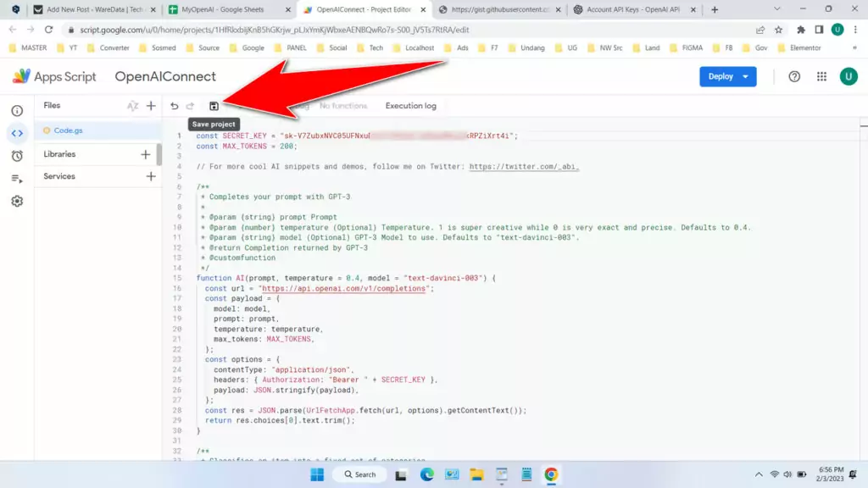868x488 pixels.
Task: Open the Google apps grid
Action: click(821, 77)
